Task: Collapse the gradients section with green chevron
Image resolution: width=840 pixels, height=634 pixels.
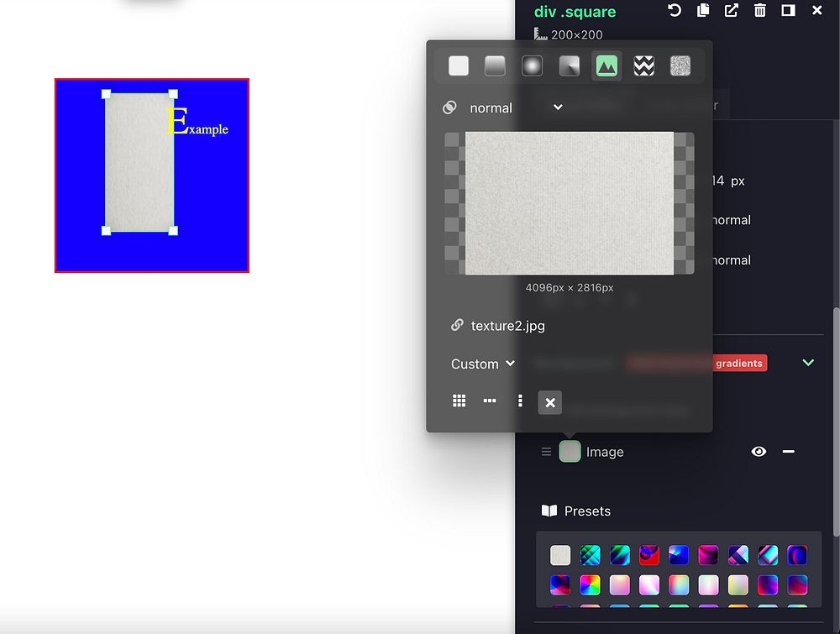Action: [808, 363]
